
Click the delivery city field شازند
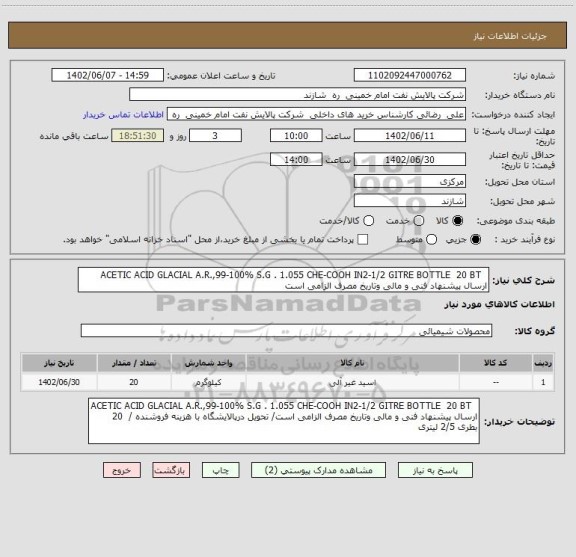pos(410,201)
